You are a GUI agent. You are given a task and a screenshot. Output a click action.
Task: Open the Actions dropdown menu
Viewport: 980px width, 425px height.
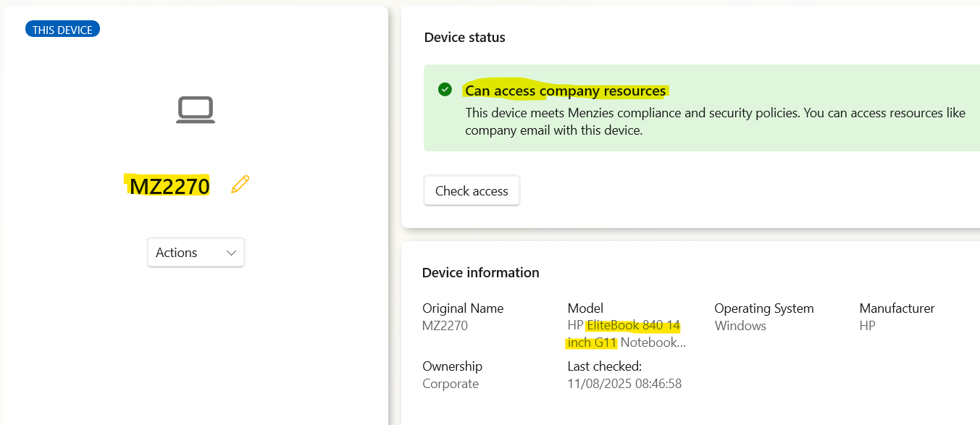tap(196, 253)
